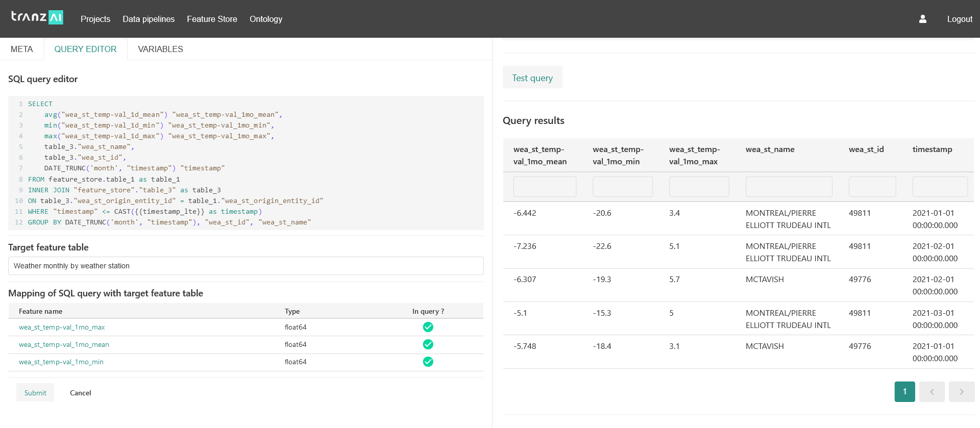Image resolution: width=980 pixels, height=428 pixels.
Task: Open Projects in top navigation
Action: tap(95, 19)
